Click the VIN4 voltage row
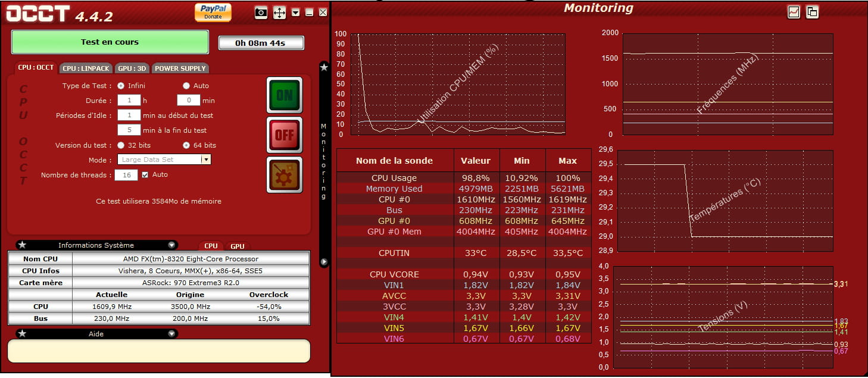 [x=464, y=317]
